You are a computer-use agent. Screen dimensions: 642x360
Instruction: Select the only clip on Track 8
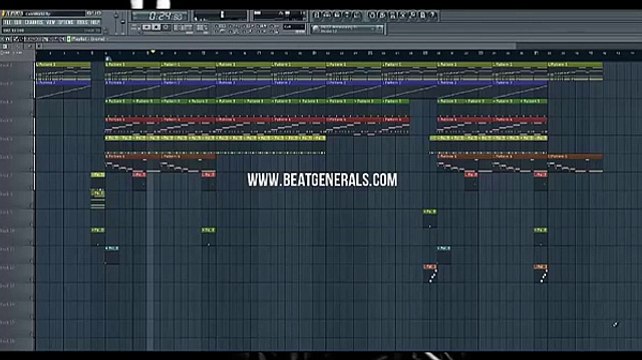tap(98, 199)
